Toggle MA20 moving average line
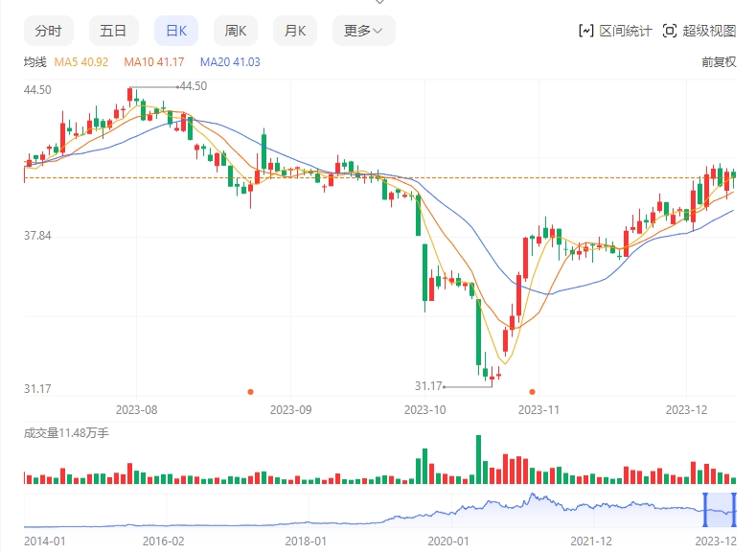Viewport: 756px width, 553px height. point(229,62)
